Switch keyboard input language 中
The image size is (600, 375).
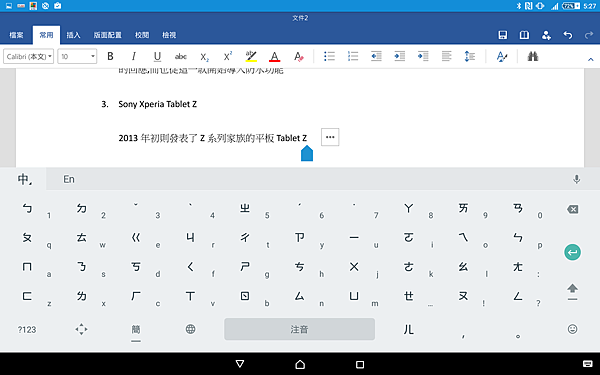pyautogui.click(x=24, y=179)
